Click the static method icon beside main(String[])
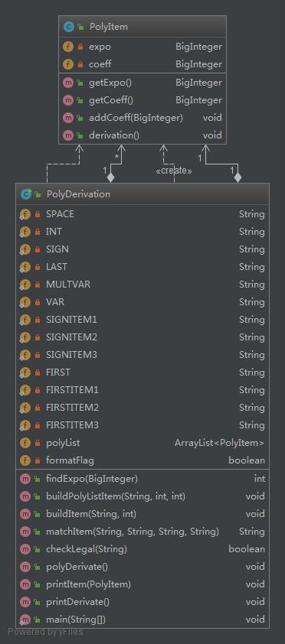 [25, 620]
